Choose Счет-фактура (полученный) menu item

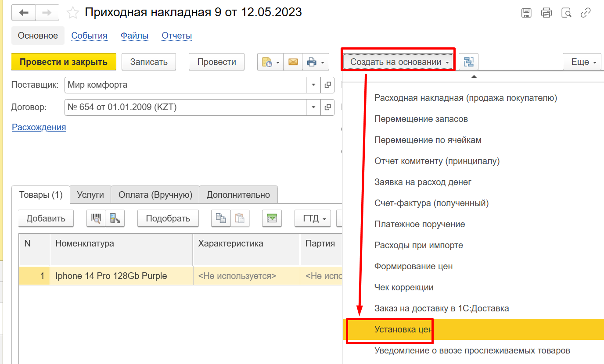[x=431, y=203]
